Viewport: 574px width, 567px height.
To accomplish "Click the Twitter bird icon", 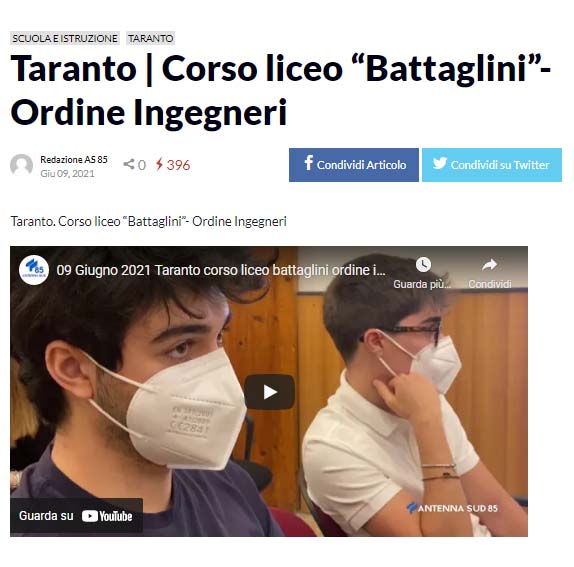I will (440, 163).
